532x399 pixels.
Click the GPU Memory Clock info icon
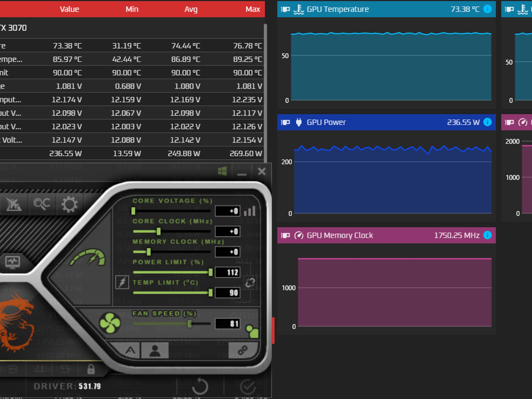[x=487, y=235]
